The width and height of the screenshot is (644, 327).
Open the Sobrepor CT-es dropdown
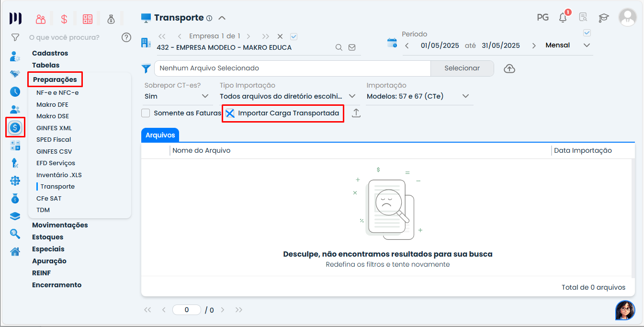(178, 96)
